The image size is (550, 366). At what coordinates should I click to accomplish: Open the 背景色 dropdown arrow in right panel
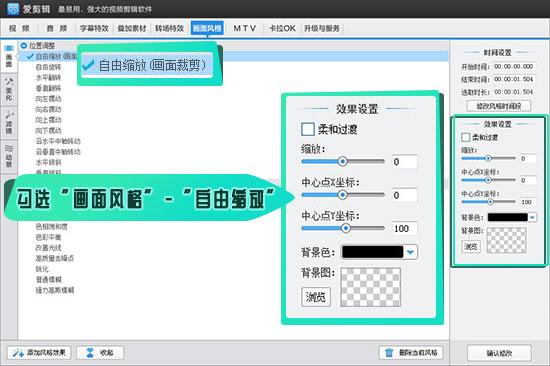(x=532, y=217)
